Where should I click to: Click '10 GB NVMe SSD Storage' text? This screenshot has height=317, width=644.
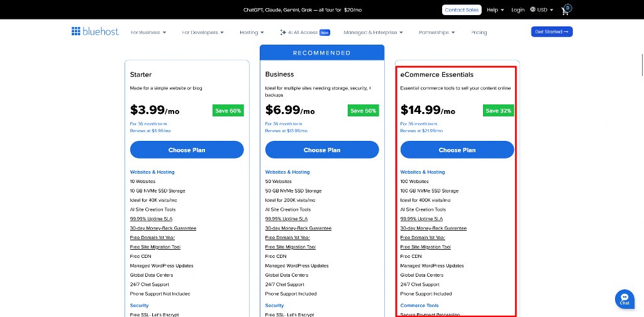pos(157,191)
